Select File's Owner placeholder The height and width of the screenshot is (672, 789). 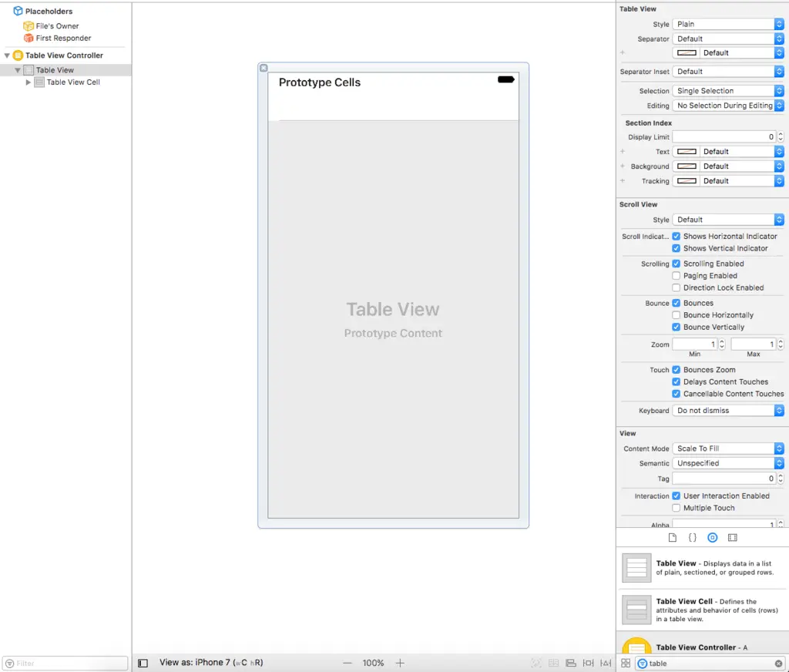[x=57, y=26]
